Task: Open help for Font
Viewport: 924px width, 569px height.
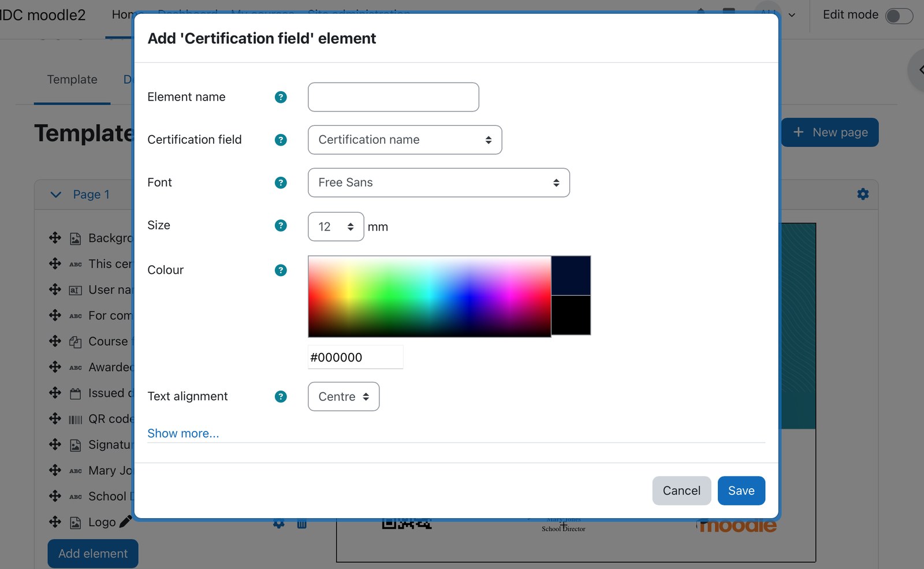Action: pyautogui.click(x=281, y=183)
